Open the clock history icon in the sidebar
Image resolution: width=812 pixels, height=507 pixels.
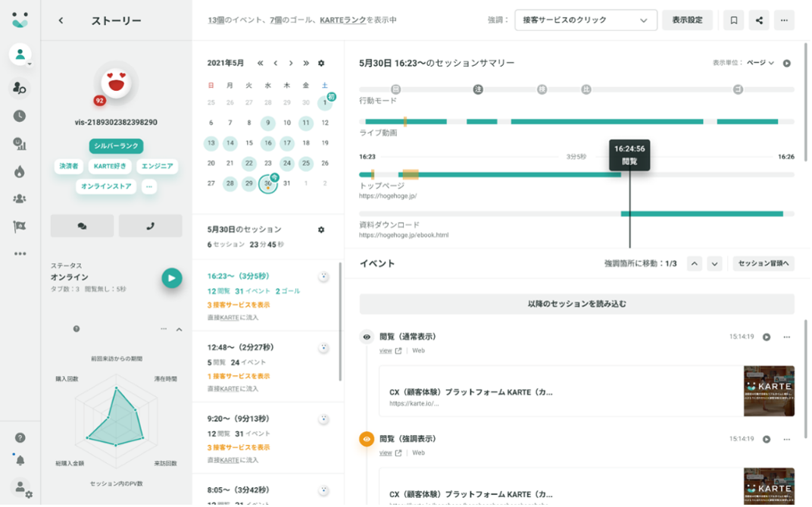pos(20,116)
